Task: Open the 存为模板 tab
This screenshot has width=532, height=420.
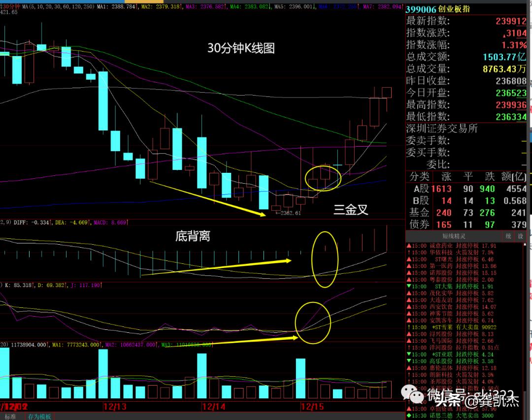Action: click(x=39, y=417)
